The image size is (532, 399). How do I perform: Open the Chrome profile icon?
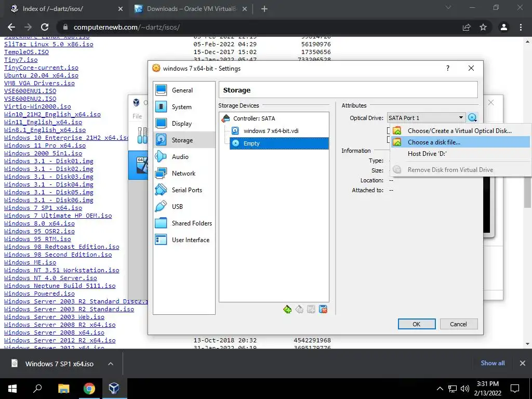coord(504,27)
